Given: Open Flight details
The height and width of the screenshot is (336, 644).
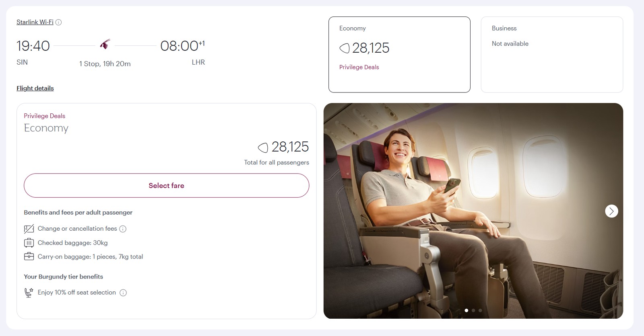Looking at the screenshot, I should (x=35, y=88).
